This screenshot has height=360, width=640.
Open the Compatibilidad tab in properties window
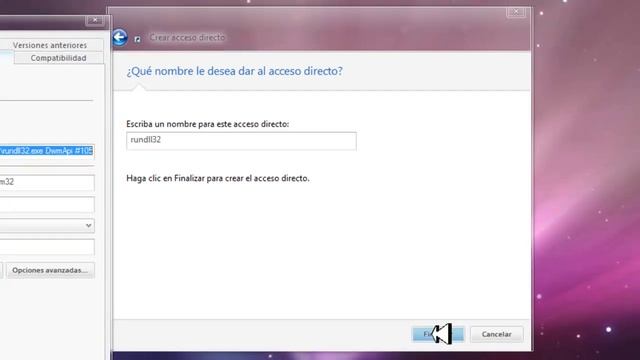tap(58, 58)
